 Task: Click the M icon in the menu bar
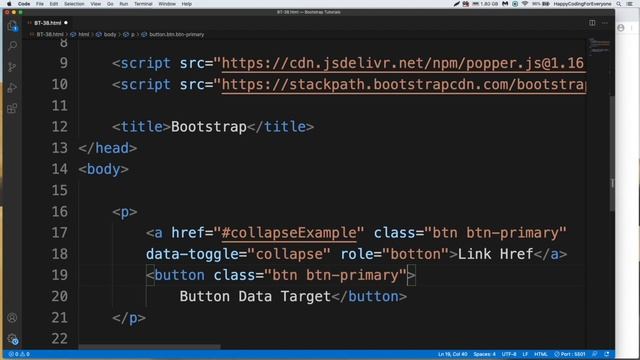click(505, 4)
